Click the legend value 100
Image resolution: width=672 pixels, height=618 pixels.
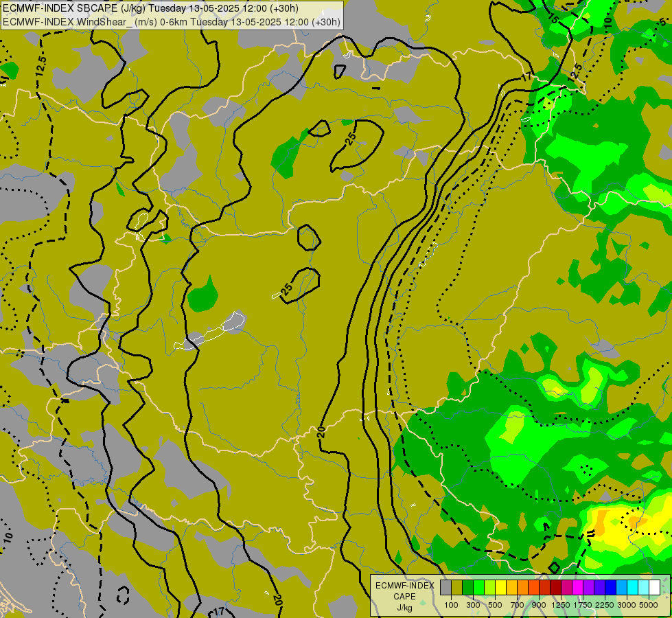pos(451,605)
